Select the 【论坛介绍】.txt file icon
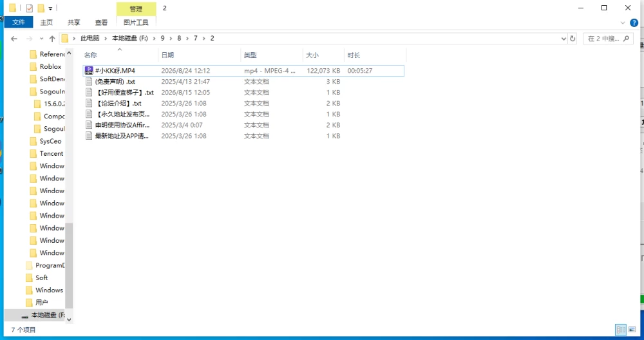The width and height of the screenshot is (644, 340). tap(89, 103)
